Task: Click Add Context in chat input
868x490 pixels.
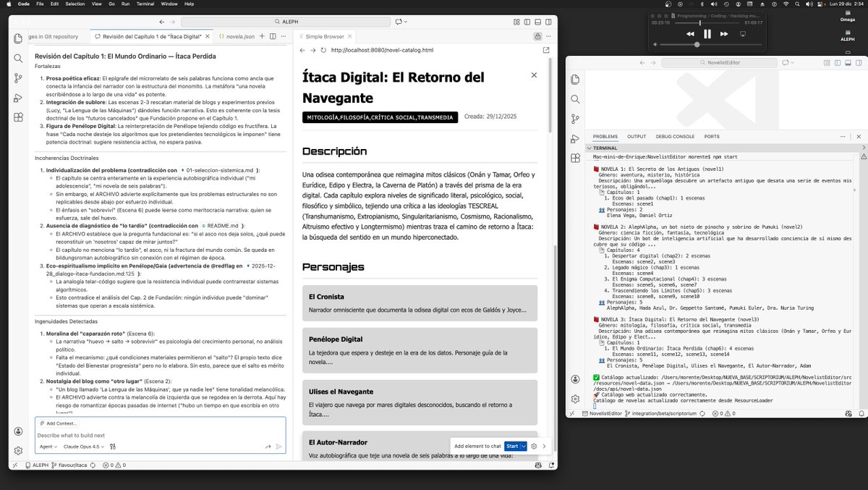Action: [59, 423]
